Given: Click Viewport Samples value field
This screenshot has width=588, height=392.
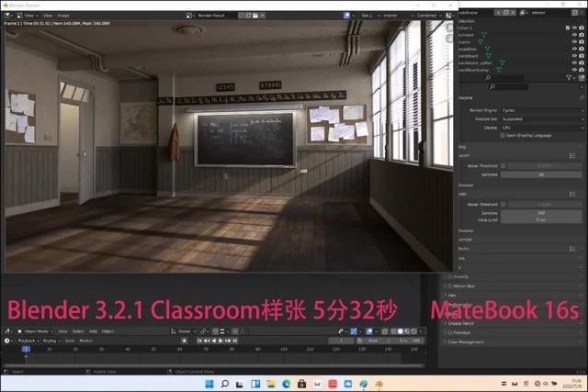Looking at the screenshot, I should point(541,174).
